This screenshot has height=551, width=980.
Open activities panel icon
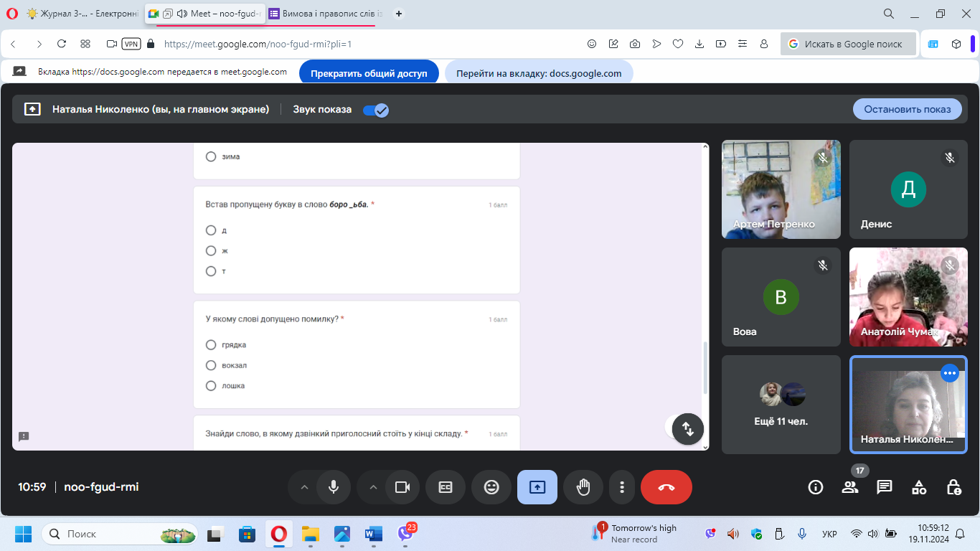coord(919,487)
